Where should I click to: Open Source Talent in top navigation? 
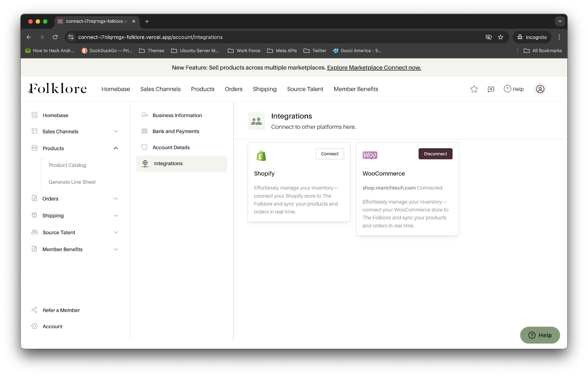[305, 89]
